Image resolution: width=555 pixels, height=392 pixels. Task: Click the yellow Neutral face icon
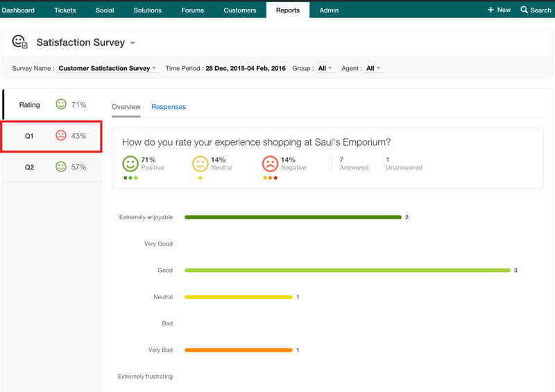(x=200, y=164)
